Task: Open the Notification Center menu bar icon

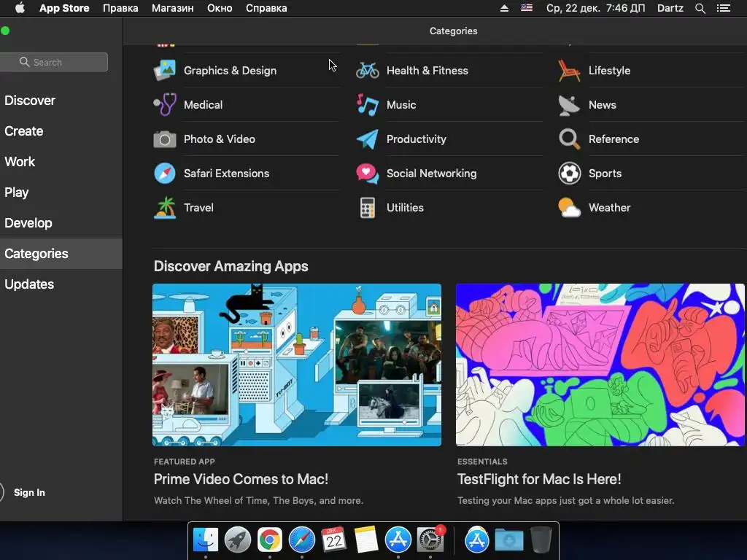Action: [x=723, y=8]
